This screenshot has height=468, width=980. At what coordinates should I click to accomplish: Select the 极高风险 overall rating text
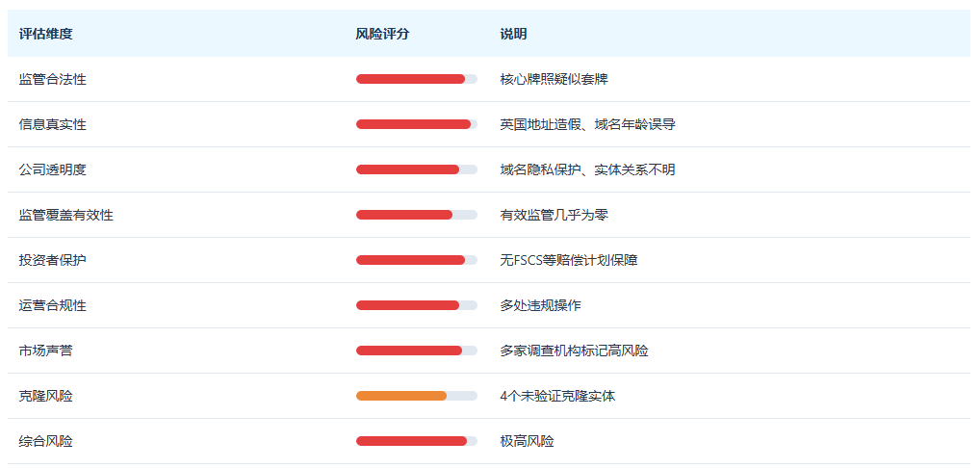point(527,441)
